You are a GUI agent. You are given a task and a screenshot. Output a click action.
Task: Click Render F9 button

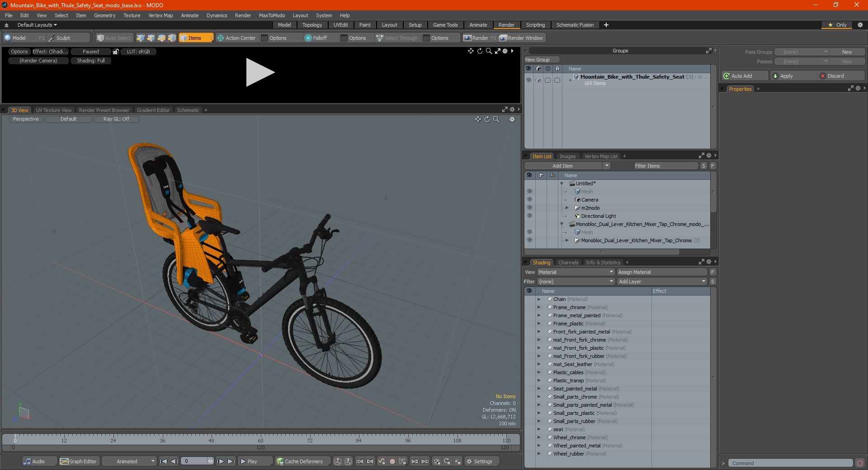point(480,38)
